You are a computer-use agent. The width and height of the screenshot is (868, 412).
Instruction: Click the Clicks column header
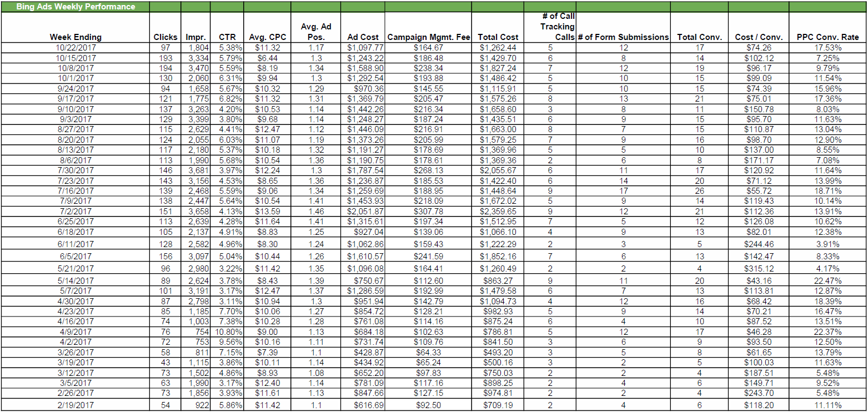[x=165, y=37]
